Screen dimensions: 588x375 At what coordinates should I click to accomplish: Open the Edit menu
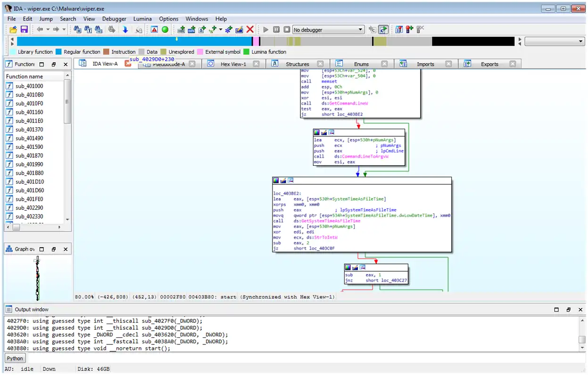click(x=28, y=19)
